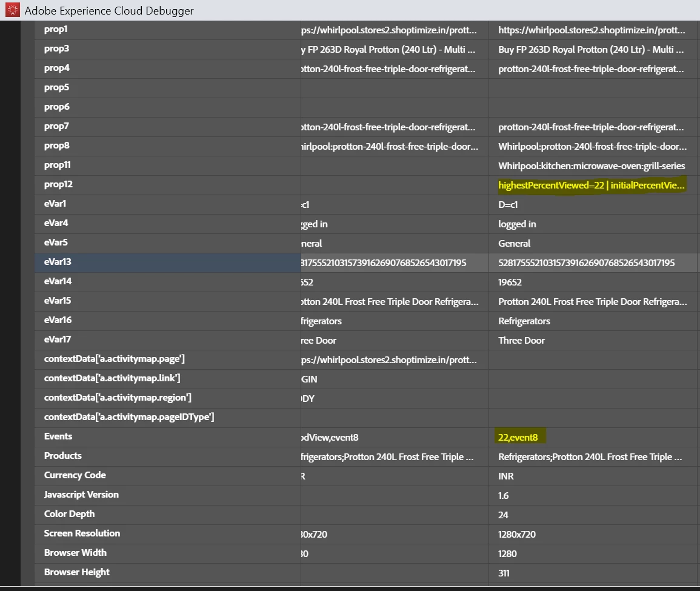Select the Javascript Version row label
The height and width of the screenshot is (591, 700).
tap(81, 495)
